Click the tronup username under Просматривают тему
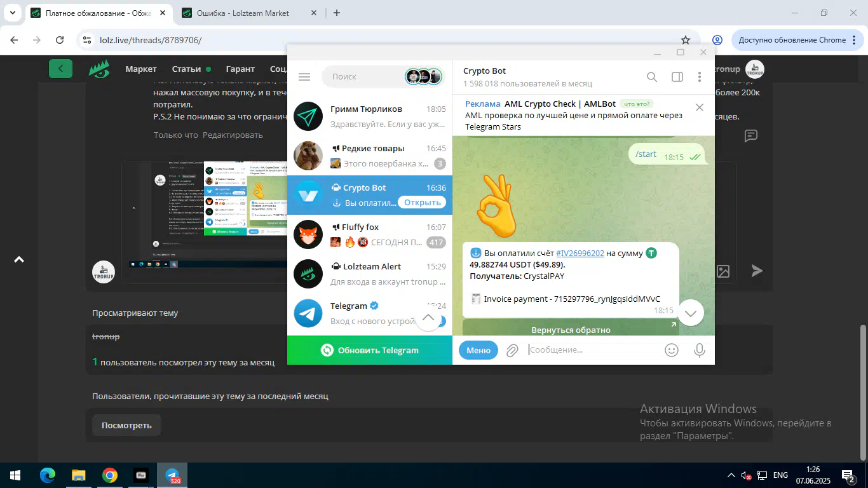This screenshot has width=868, height=488. (x=105, y=336)
